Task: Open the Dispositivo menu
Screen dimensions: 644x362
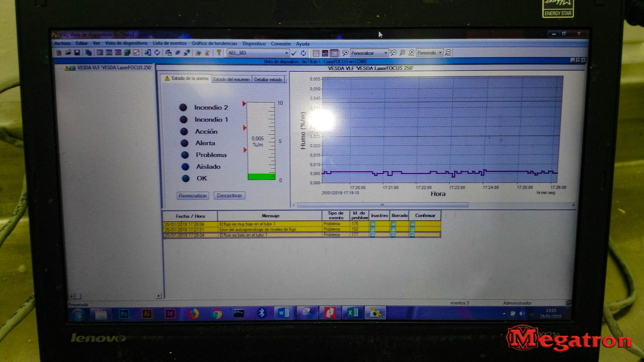Action: coord(254,44)
